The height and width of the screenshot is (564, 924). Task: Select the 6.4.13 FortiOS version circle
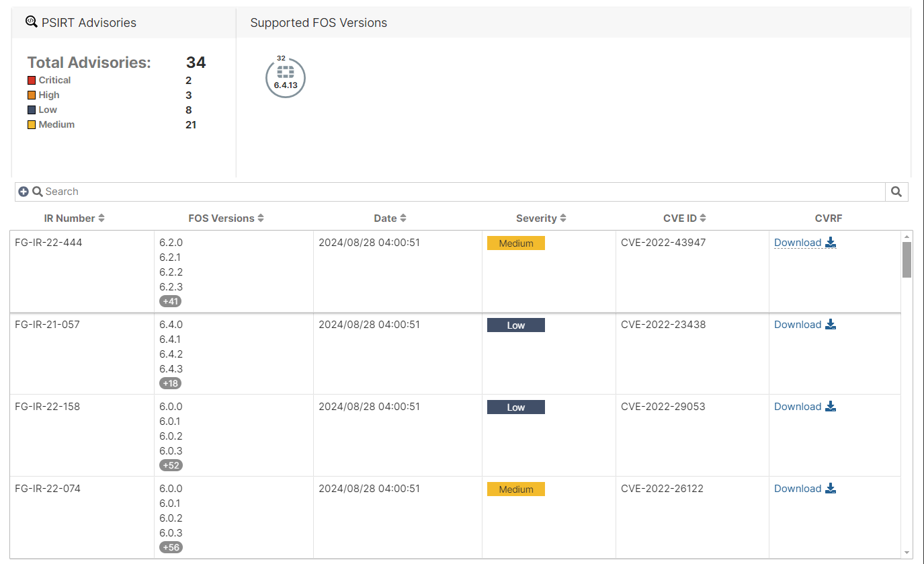[x=285, y=77]
